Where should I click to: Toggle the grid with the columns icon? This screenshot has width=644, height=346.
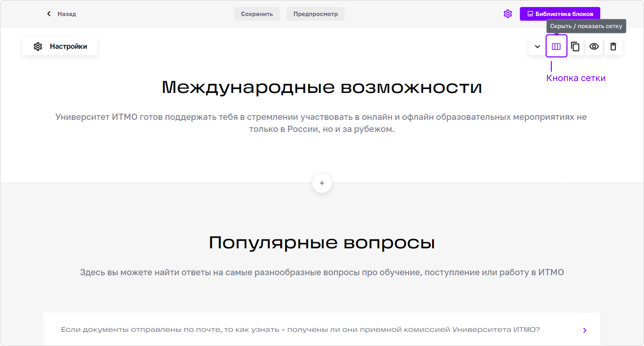coord(556,46)
